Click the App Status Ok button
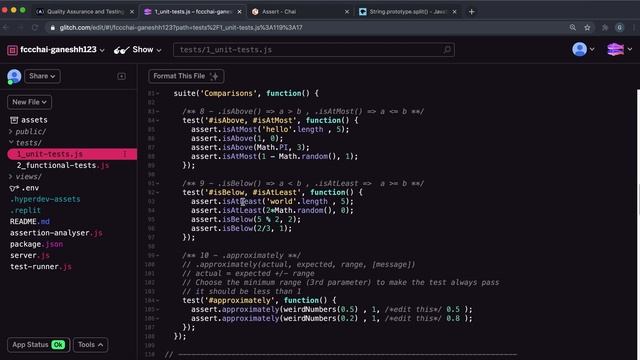This screenshot has height=360, width=640. point(38,345)
